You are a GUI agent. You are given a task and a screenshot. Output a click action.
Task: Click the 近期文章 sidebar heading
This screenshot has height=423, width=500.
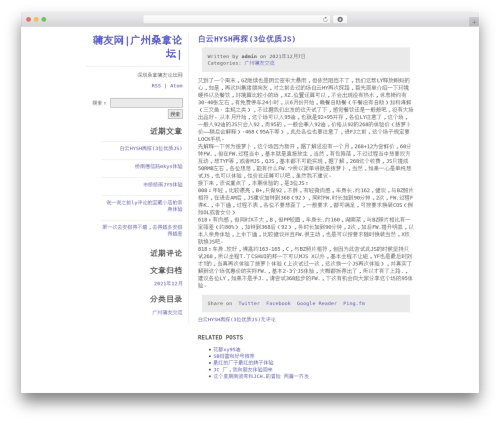tap(166, 131)
